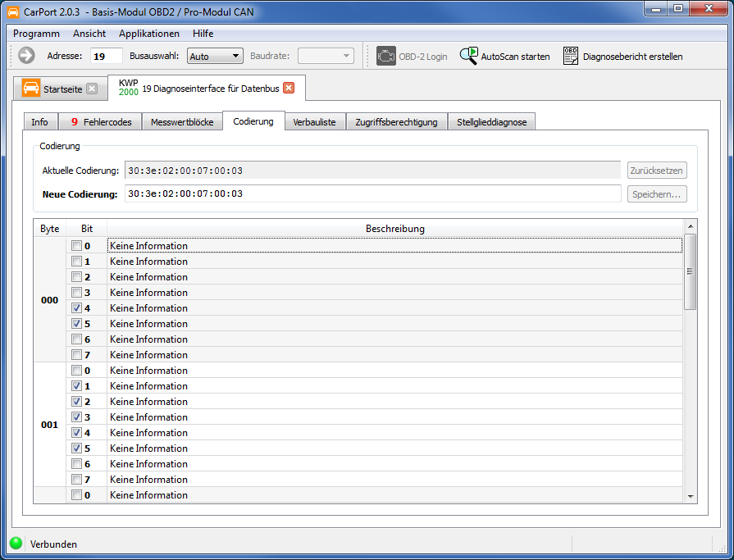Image resolution: width=734 pixels, height=560 pixels.
Task: Click the Neue Codierung input field
Action: 372,193
